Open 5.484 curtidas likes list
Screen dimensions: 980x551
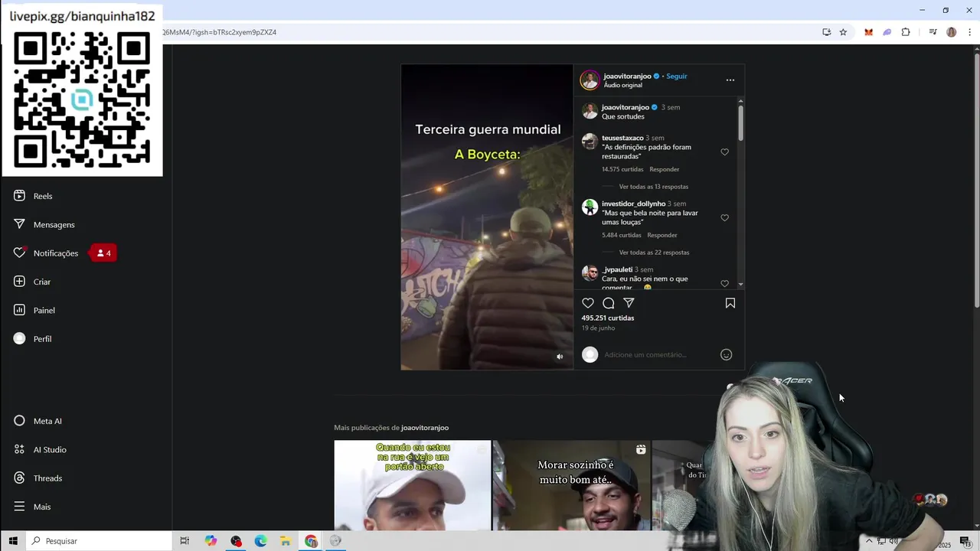coord(621,235)
